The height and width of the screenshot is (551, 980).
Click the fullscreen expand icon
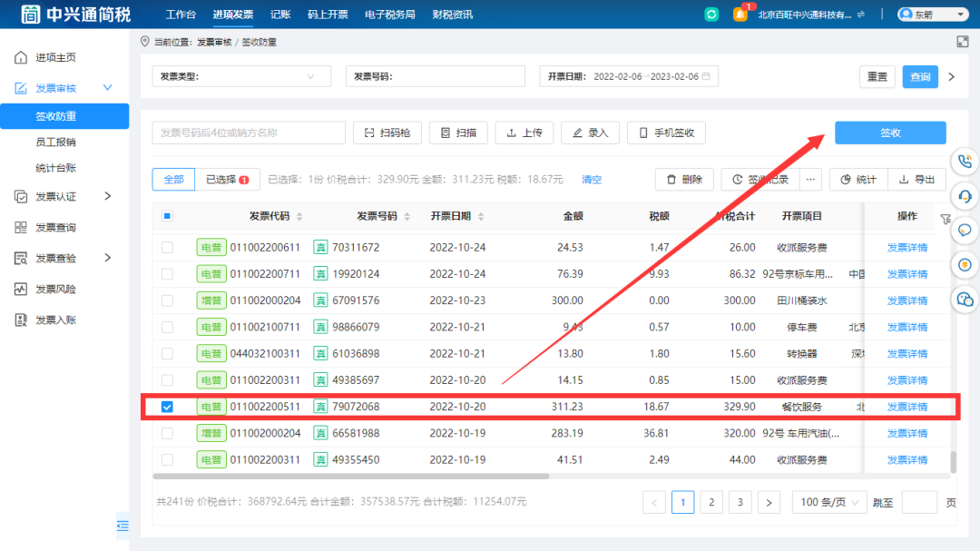pyautogui.click(x=963, y=42)
